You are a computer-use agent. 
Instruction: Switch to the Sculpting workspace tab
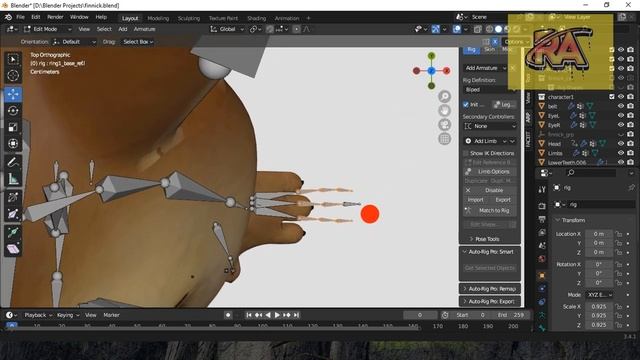(x=189, y=18)
